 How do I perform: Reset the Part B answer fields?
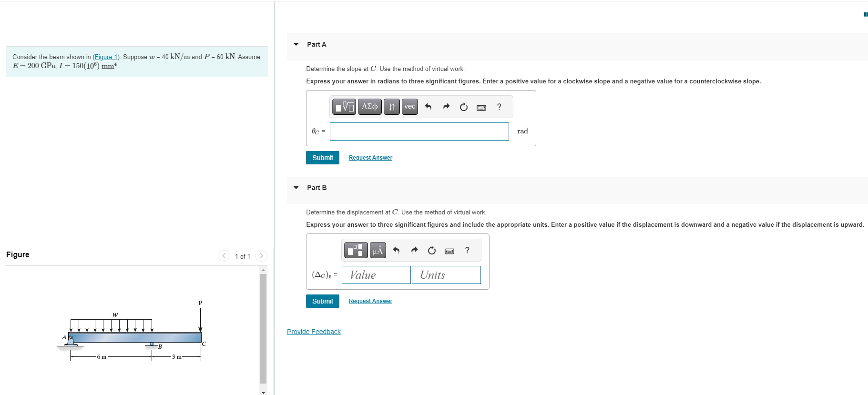432,250
